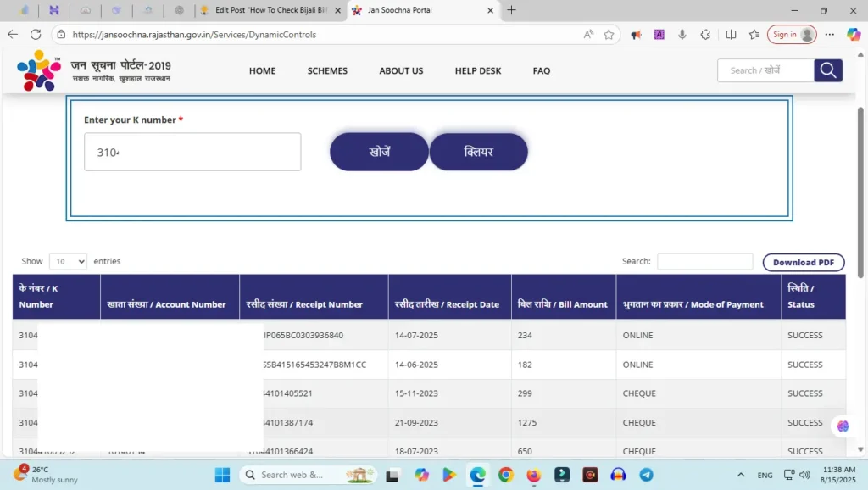This screenshot has width=868, height=490.
Task: Open the HELP DESK menu item
Action: (478, 70)
